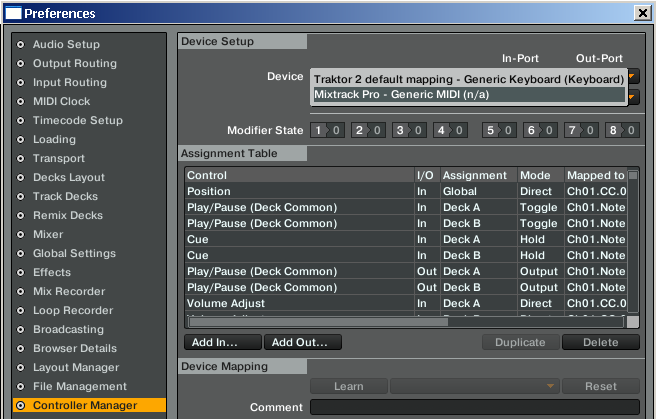Toggle Modifier State 2
Image resolution: width=656 pixels, height=419 pixels.
pos(368,130)
